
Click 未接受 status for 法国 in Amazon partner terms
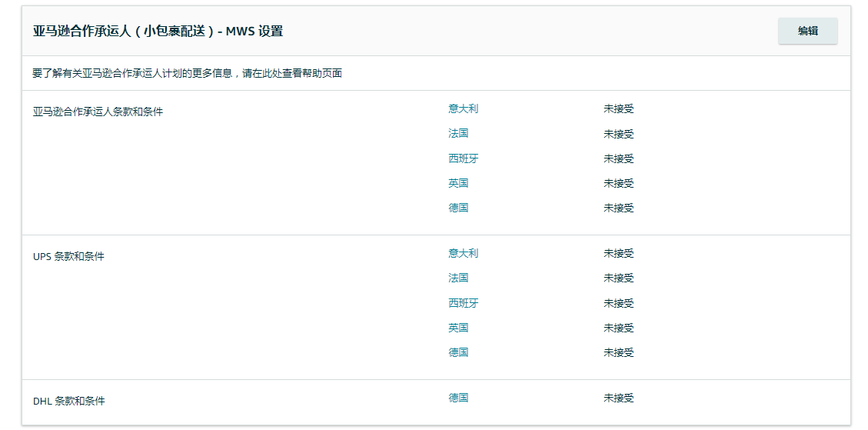(618, 134)
